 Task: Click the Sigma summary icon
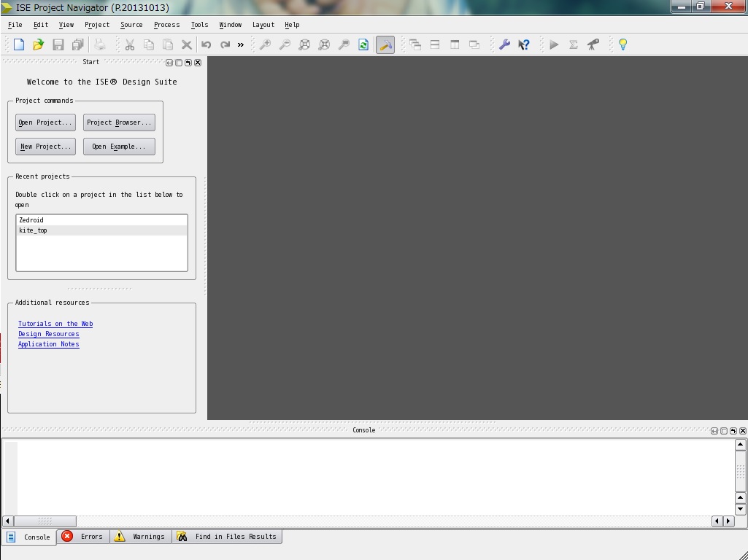[574, 44]
